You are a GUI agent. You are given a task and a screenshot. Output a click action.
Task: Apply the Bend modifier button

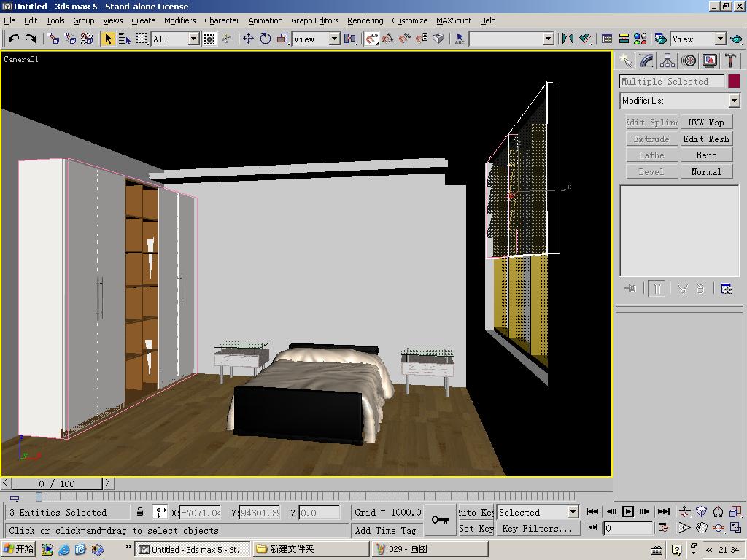[x=706, y=155]
